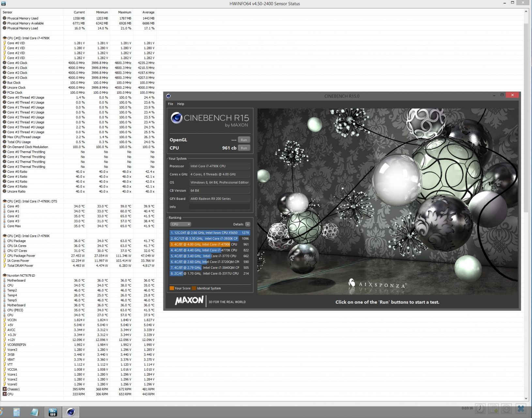Click the HWiNFO reset clock icon

[x=480, y=408]
